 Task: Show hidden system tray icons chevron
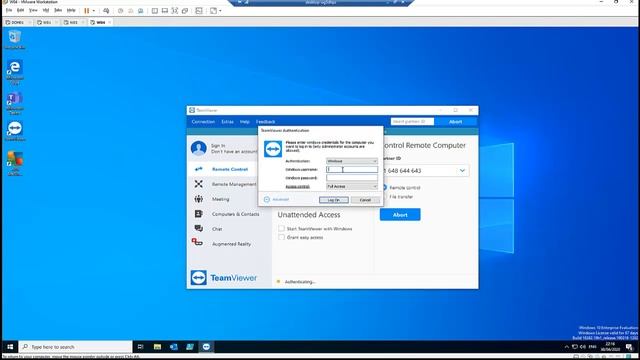tap(567, 347)
